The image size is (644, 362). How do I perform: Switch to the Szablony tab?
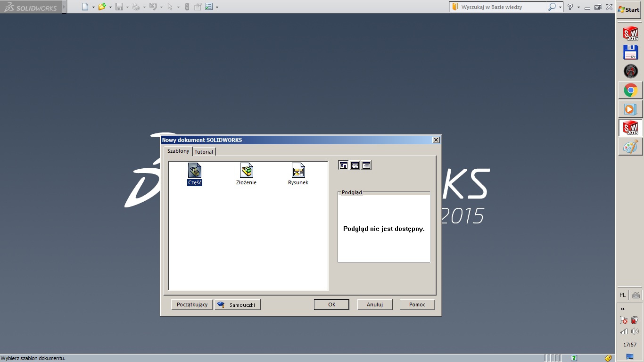(x=178, y=151)
